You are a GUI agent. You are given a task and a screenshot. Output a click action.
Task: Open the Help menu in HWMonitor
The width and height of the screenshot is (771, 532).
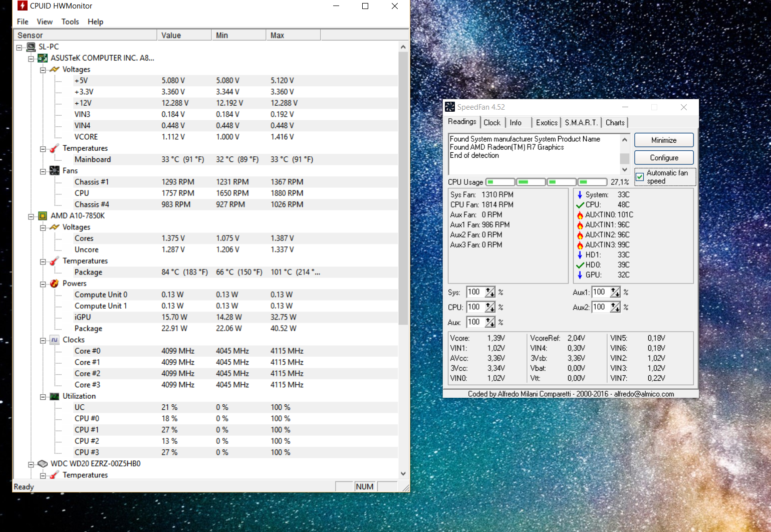(x=95, y=22)
